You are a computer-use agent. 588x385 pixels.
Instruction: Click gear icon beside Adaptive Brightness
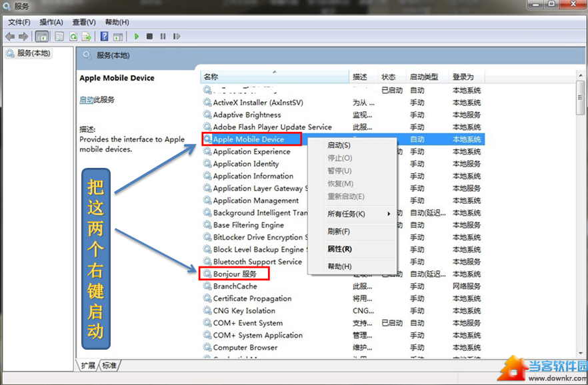(x=207, y=115)
